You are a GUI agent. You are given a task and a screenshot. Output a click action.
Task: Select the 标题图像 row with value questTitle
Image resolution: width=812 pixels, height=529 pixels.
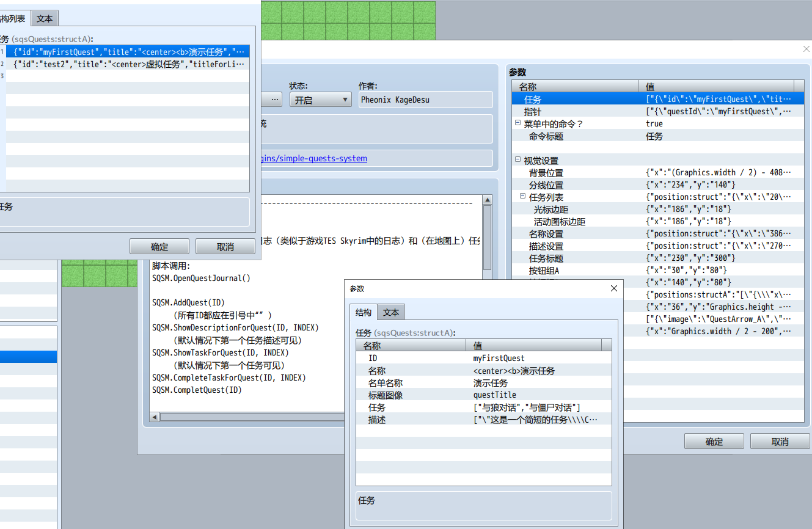(x=484, y=395)
